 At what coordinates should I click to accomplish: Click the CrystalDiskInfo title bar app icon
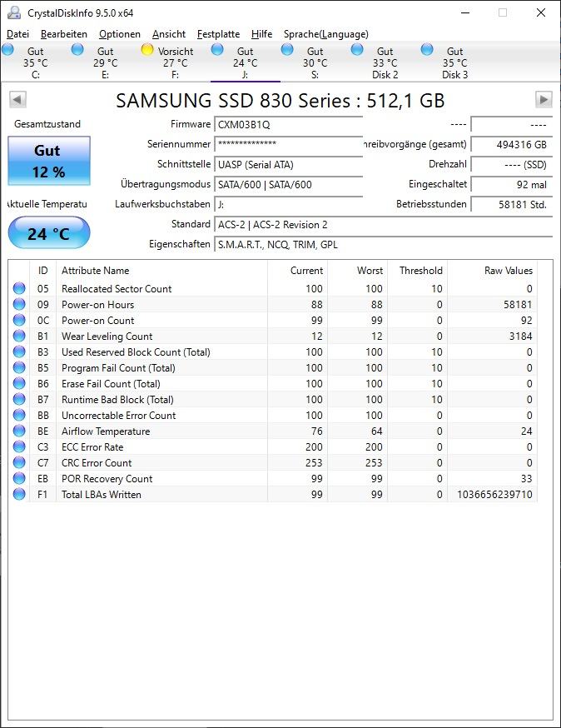tap(14, 12)
